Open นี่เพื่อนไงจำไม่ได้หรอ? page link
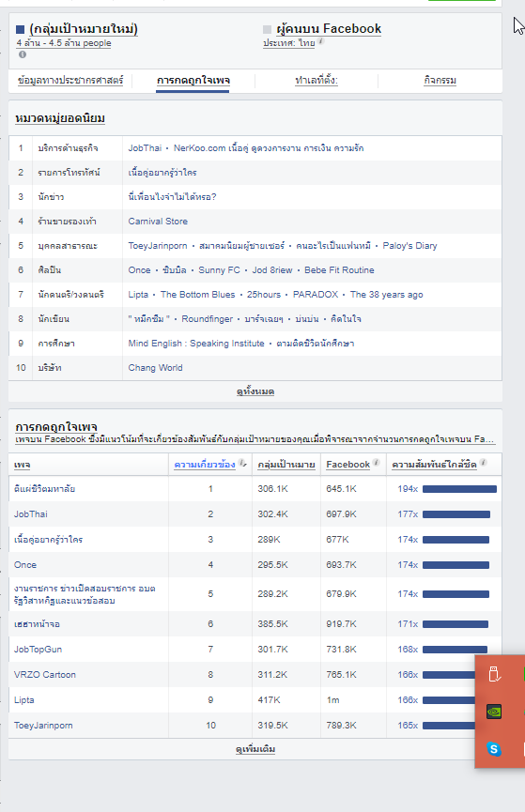Image resolution: width=525 pixels, height=812 pixels. click(172, 197)
